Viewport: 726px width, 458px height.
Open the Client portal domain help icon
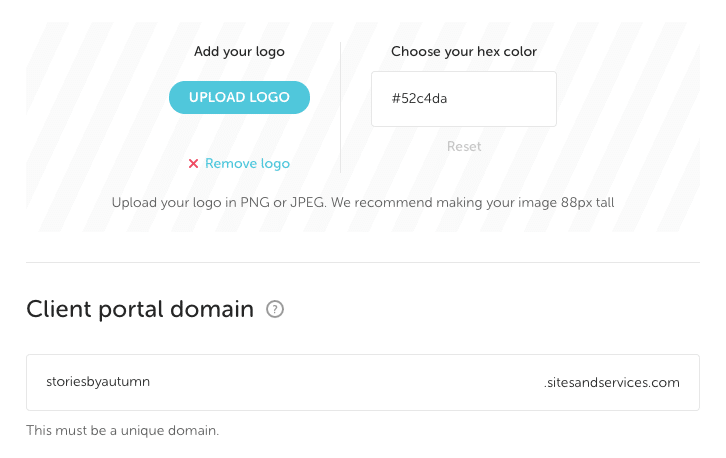(x=276, y=310)
